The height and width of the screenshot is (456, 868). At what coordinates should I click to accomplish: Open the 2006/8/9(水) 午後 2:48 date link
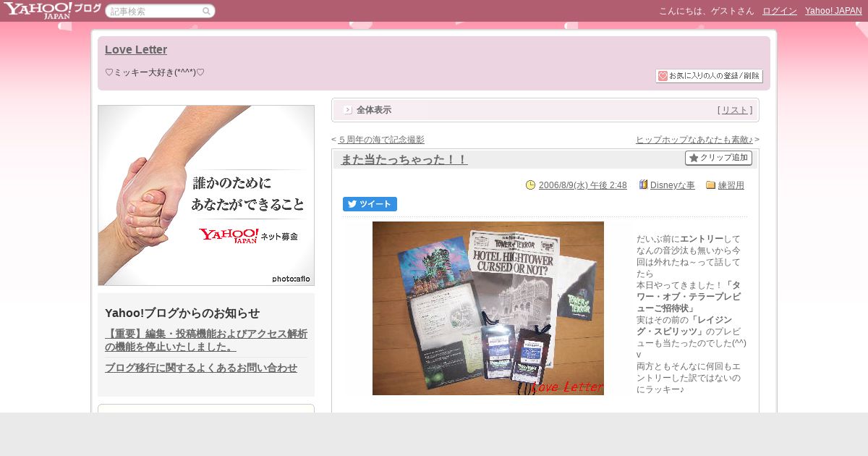pyautogui.click(x=583, y=185)
